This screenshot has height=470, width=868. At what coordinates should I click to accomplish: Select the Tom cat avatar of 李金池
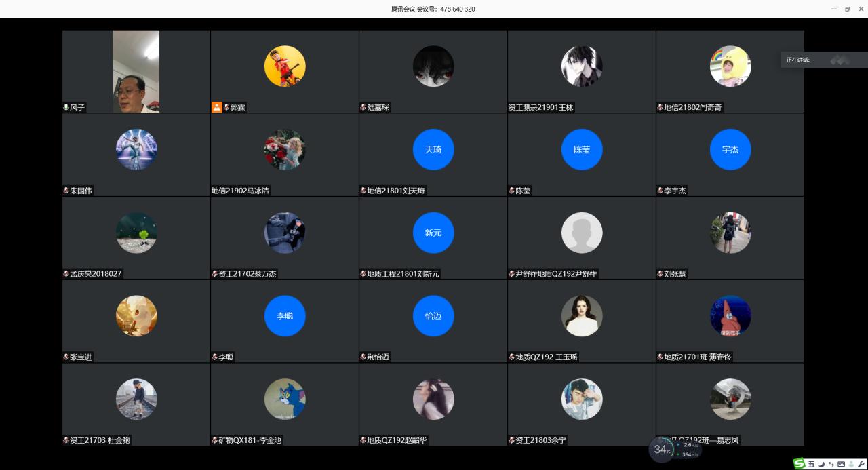(x=285, y=399)
